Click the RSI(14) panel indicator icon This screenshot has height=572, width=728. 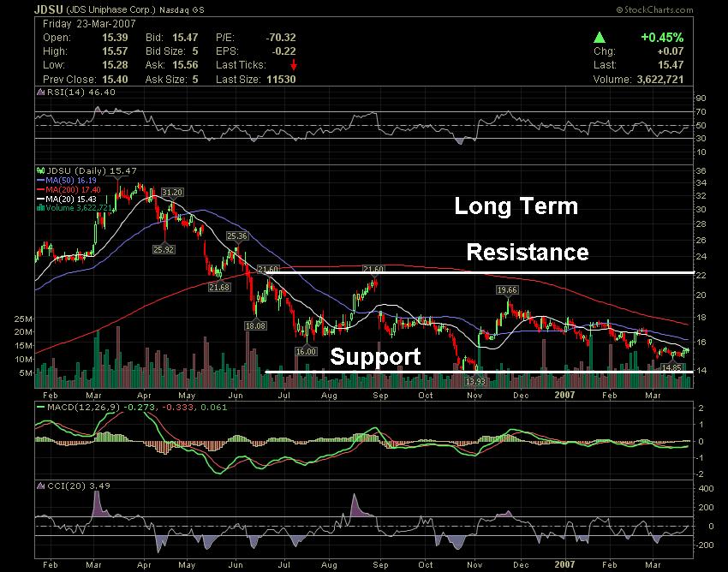coord(41,92)
